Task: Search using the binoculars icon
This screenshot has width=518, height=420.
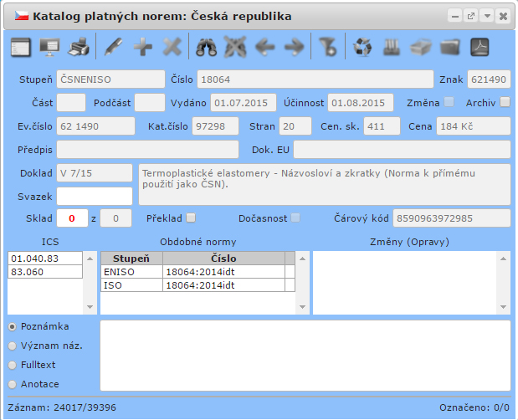Action: (206, 47)
